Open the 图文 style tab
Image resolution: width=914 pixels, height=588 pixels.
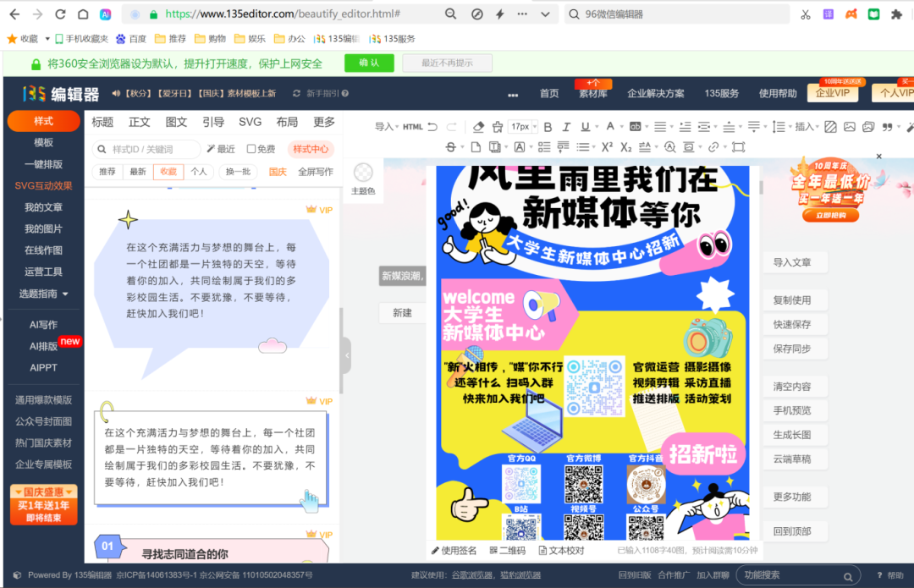pyautogui.click(x=176, y=122)
